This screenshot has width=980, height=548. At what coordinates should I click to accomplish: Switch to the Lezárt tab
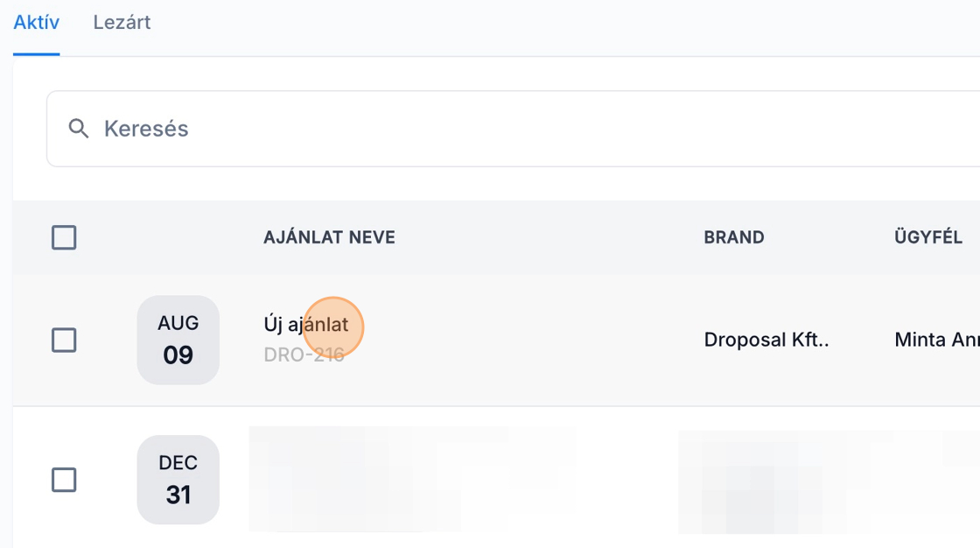pos(122,23)
